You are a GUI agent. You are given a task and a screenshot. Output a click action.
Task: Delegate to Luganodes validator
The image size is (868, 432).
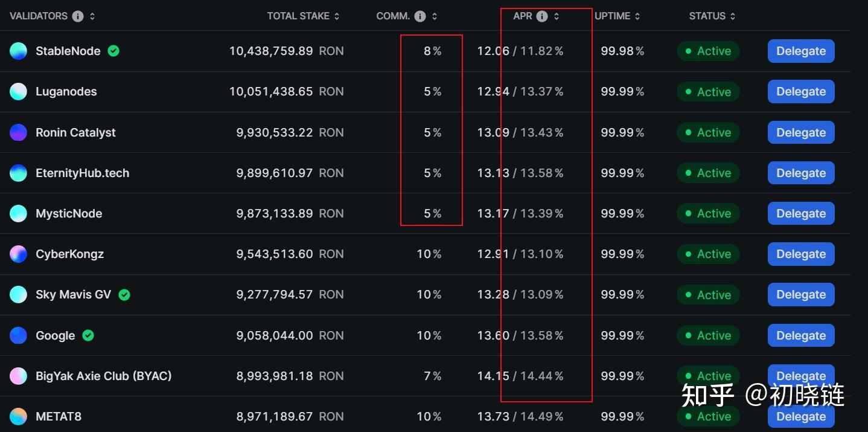pyautogui.click(x=801, y=92)
